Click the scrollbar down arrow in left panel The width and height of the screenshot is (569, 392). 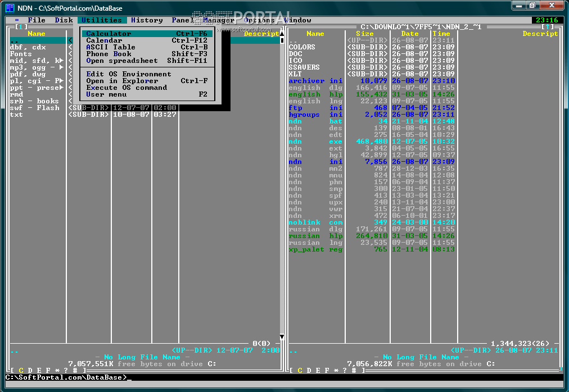282,337
